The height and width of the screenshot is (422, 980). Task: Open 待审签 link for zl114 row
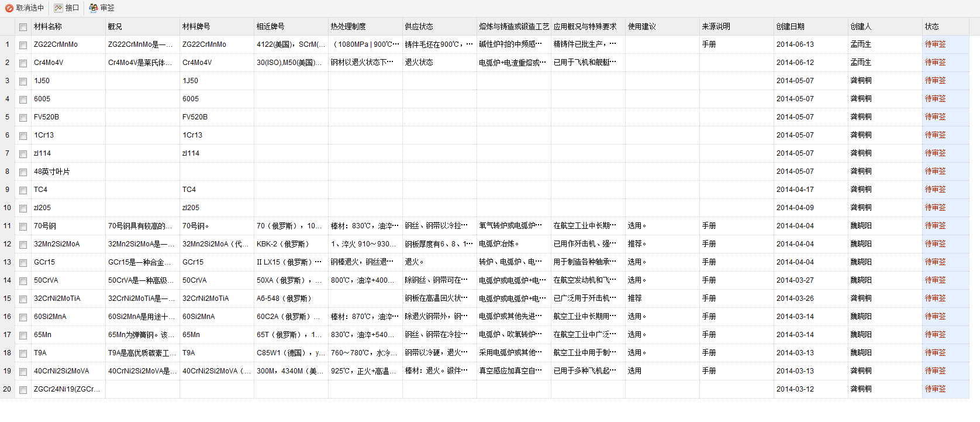pos(935,153)
